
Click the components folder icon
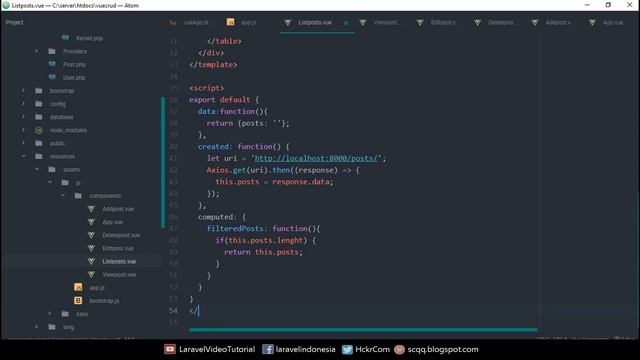coord(78,196)
